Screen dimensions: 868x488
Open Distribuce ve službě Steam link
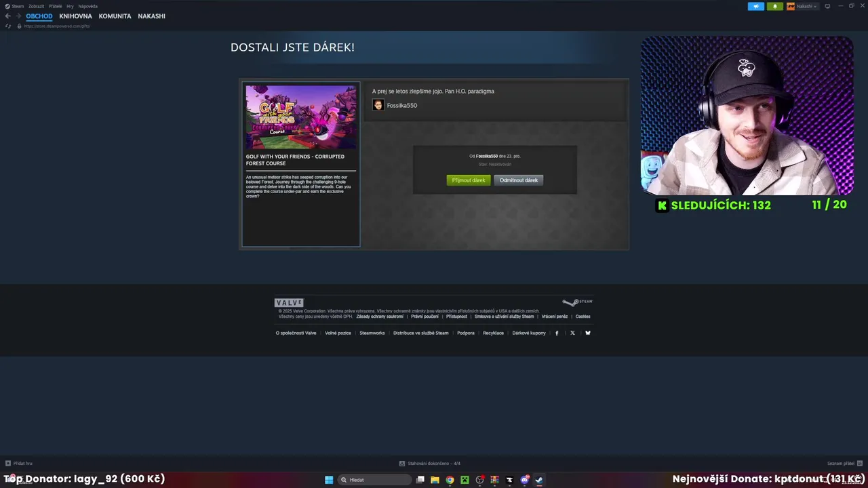point(421,333)
